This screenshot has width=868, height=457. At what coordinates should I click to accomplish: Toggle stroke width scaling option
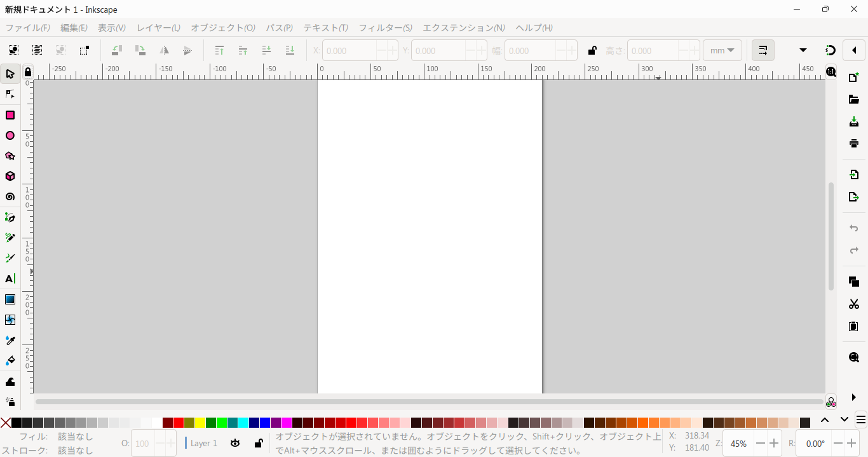click(x=763, y=50)
